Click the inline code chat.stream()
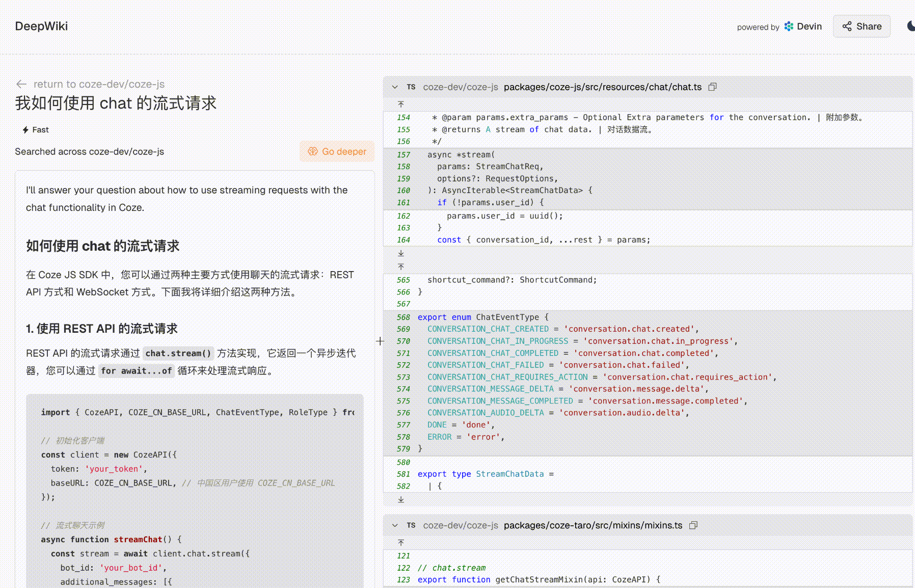The width and height of the screenshot is (915, 588). (x=178, y=354)
